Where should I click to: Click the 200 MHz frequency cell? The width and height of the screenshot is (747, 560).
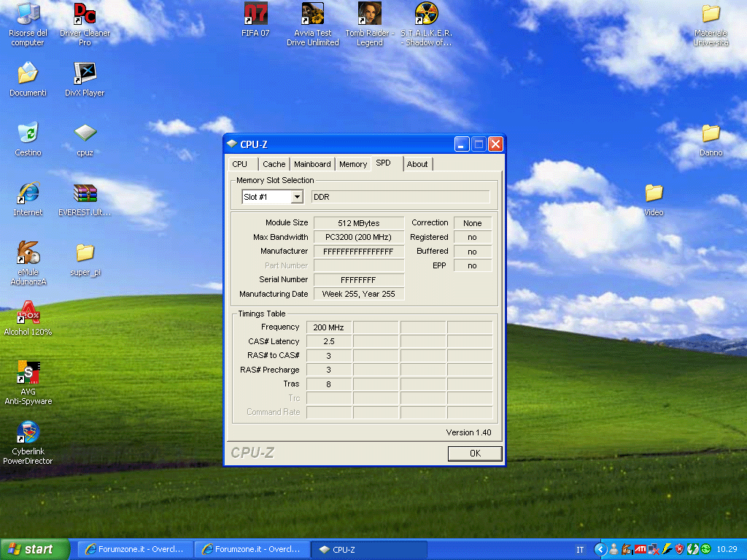click(x=329, y=327)
